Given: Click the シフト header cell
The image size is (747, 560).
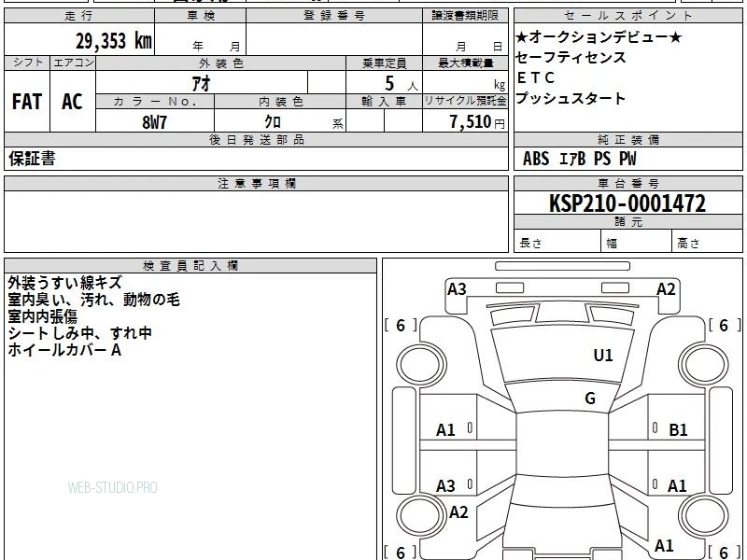Looking at the screenshot, I should pos(27,63).
